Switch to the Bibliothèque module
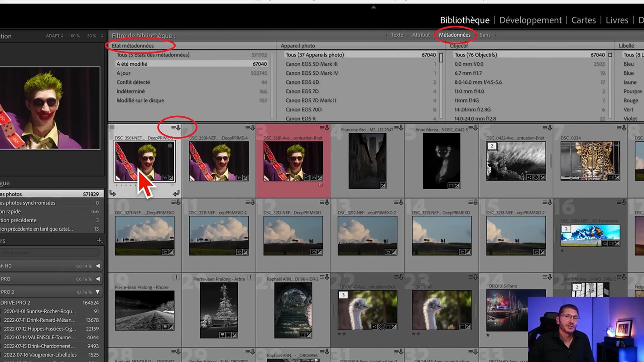The image size is (644, 362). point(465,20)
